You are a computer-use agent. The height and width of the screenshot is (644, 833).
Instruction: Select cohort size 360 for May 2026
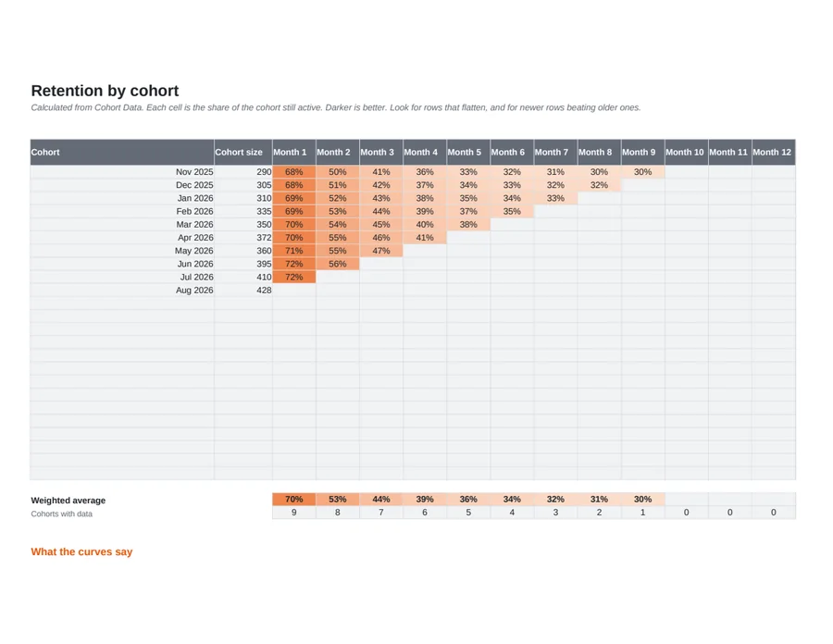[x=243, y=251]
